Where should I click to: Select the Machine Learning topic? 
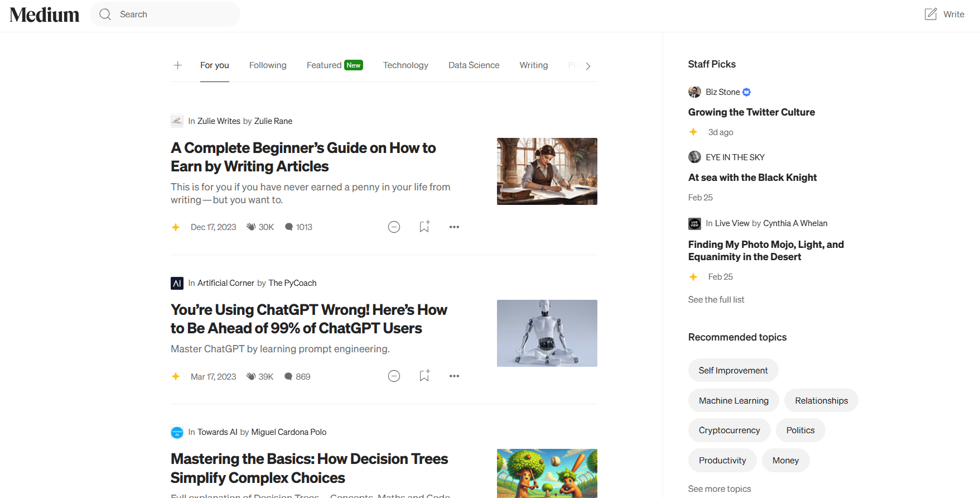pyautogui.click(x=733, y=400)
